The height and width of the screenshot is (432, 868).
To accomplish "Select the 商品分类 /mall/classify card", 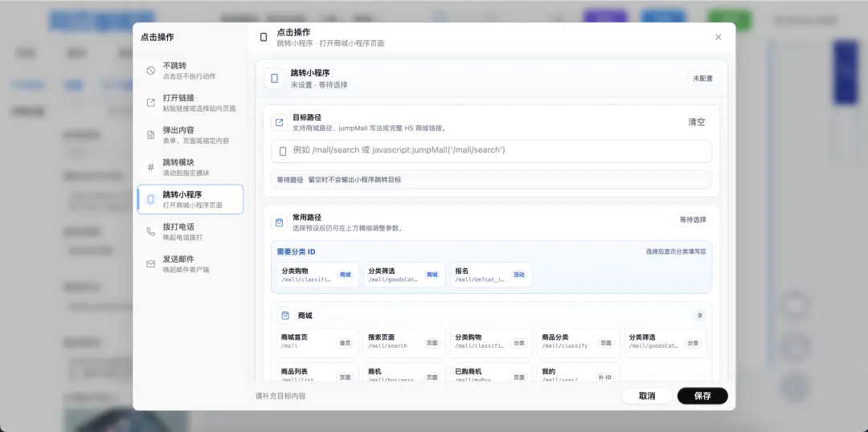I will (x=579, y=343).
